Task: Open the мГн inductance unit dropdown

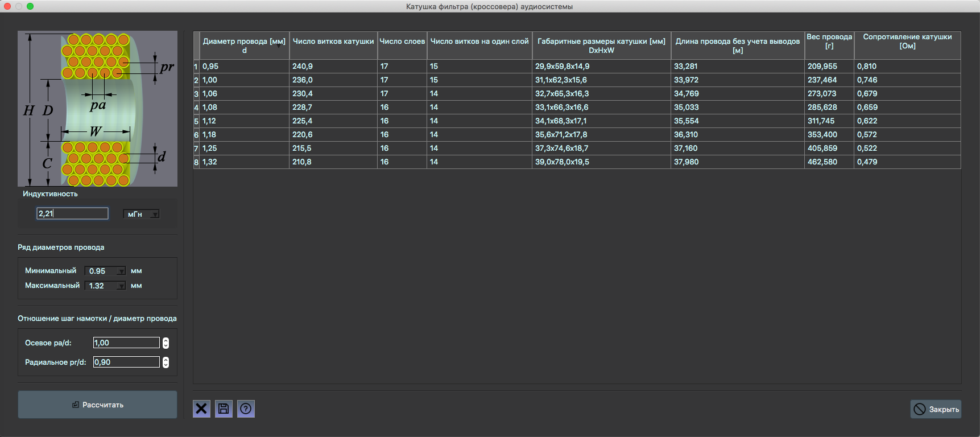Action: click(142, 214)
